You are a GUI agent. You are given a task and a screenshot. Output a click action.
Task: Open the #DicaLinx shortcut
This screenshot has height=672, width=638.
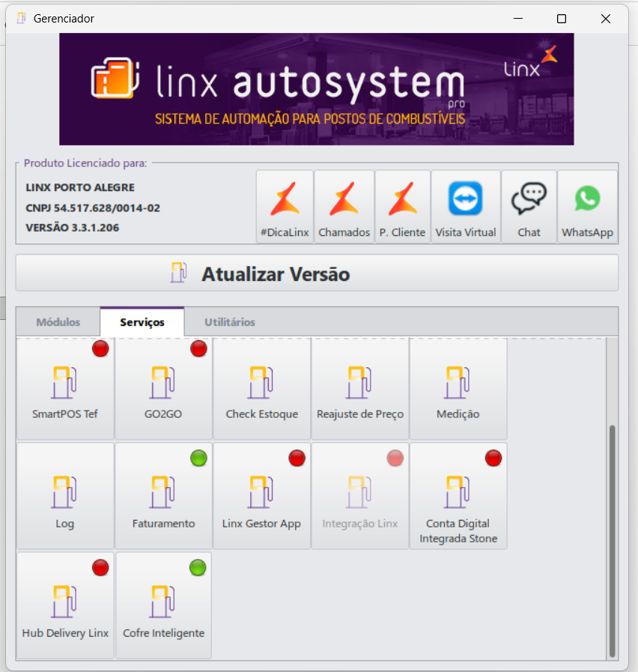(285, 207)
